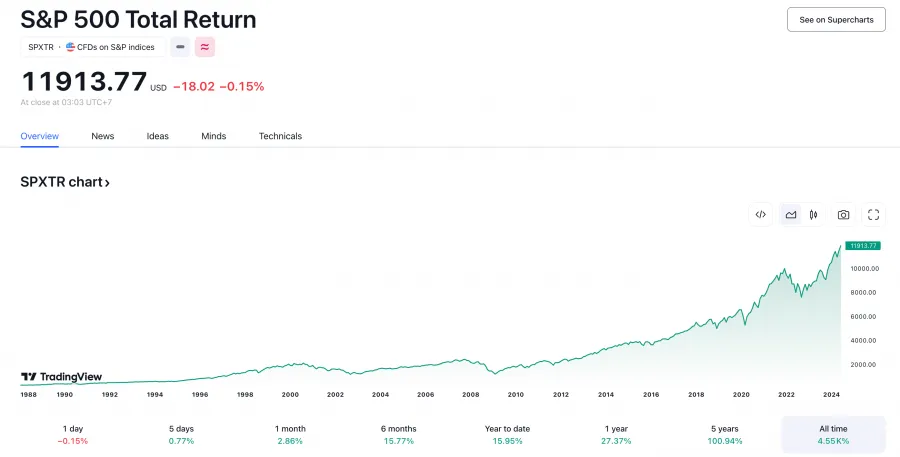
Task: Click the 2020 label on time axis
Action: tap(741, 394)
